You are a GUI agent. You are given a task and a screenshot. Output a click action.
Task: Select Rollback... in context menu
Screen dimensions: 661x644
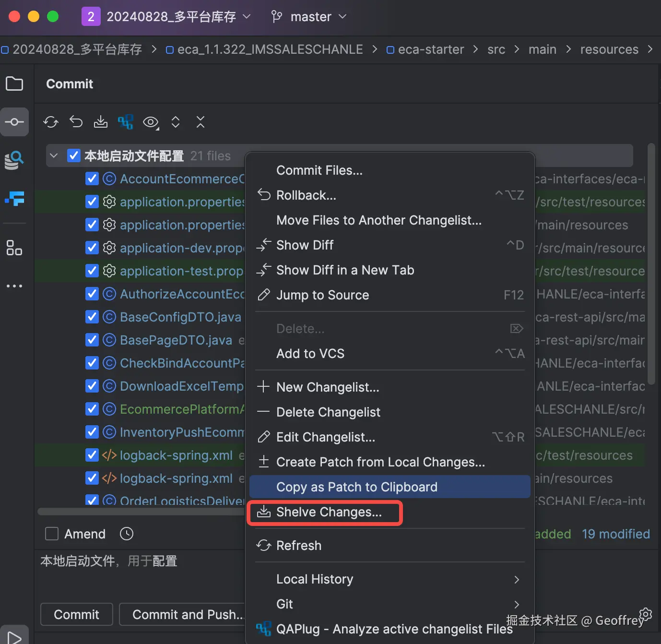tap(390, 195)
